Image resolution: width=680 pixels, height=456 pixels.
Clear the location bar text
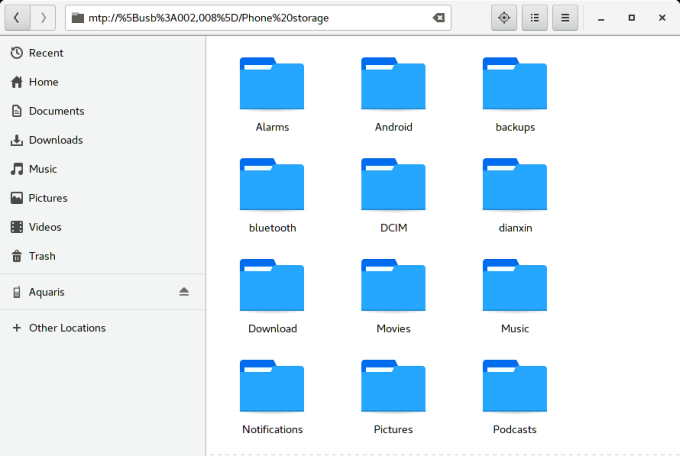tap(438, 18)
